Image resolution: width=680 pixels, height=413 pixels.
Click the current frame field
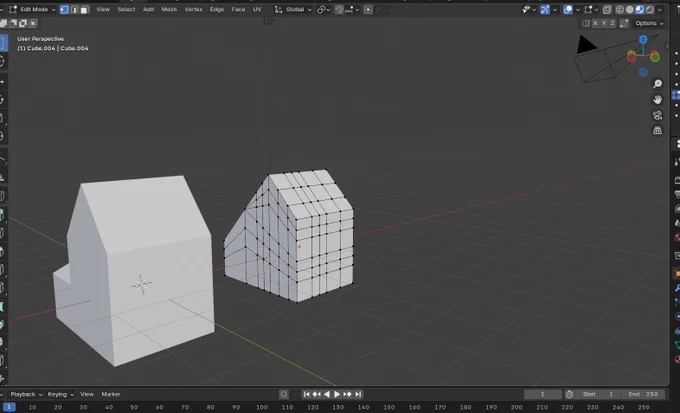543,394
